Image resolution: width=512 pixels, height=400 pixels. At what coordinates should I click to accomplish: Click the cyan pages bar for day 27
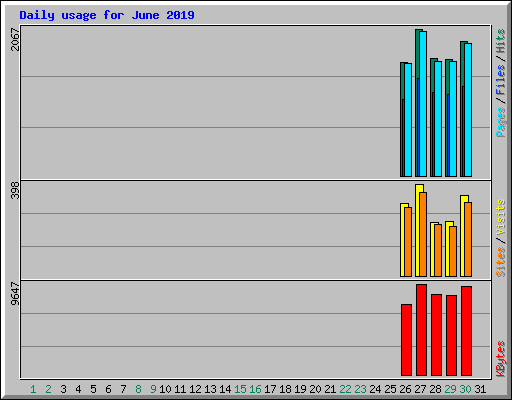coord(423,104)
